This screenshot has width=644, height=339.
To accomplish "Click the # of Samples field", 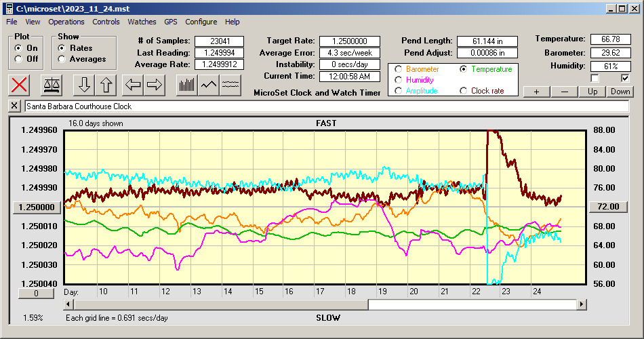I will (x=220, y=41).
